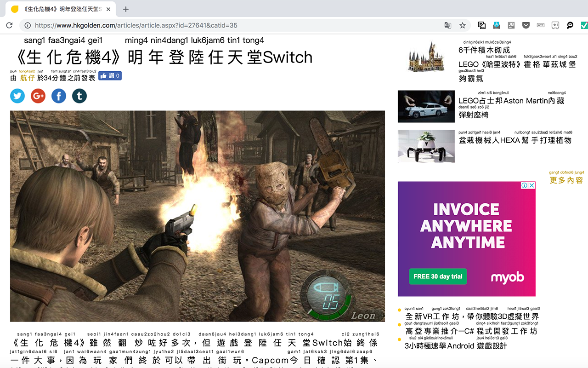Share article on Tumblr
The image size is (588, 368).
[79, 96]
